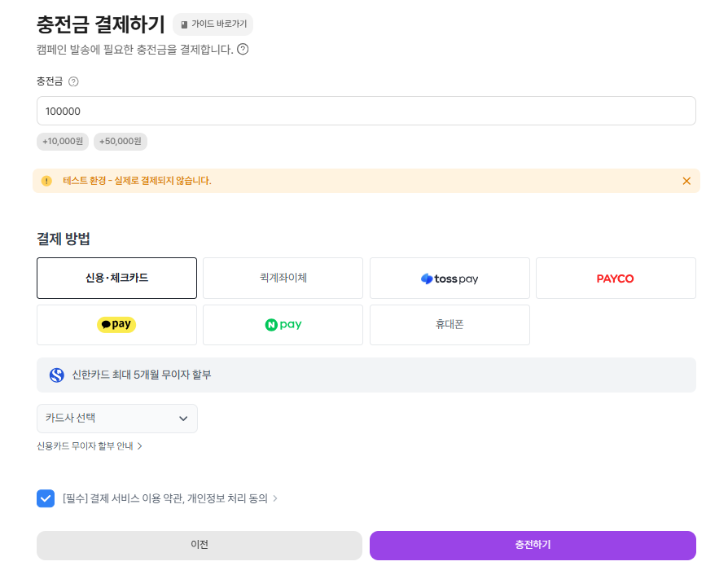The image size is (728, 579).
Task: Choose Kakao Pay payment option
Action: (x=116, y=325)
